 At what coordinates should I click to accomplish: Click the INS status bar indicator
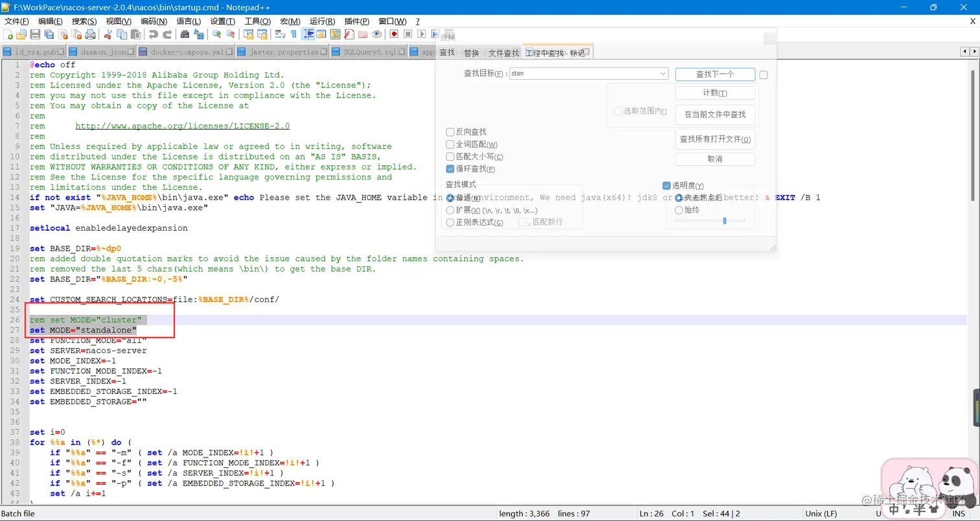pyautogui.click(x=959, y=513)
